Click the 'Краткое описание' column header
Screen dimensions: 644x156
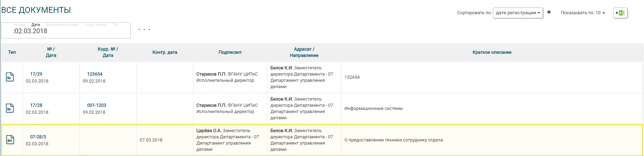[492, 52]
